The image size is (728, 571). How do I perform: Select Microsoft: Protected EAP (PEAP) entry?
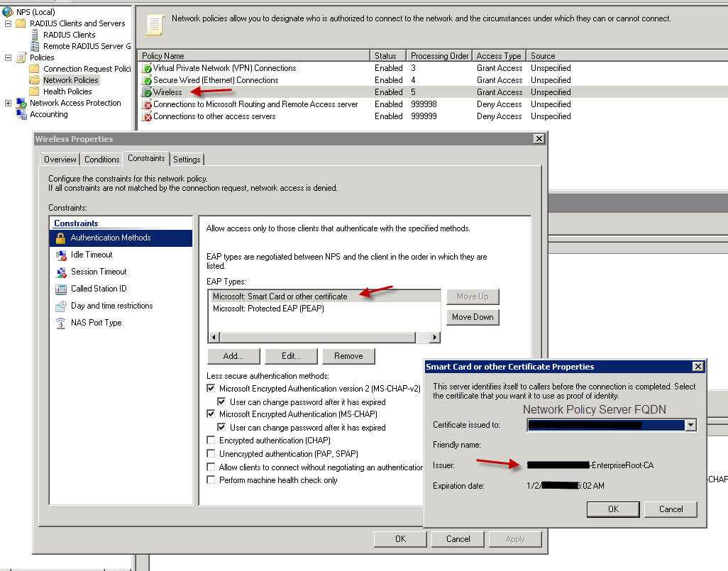point(324,309)
